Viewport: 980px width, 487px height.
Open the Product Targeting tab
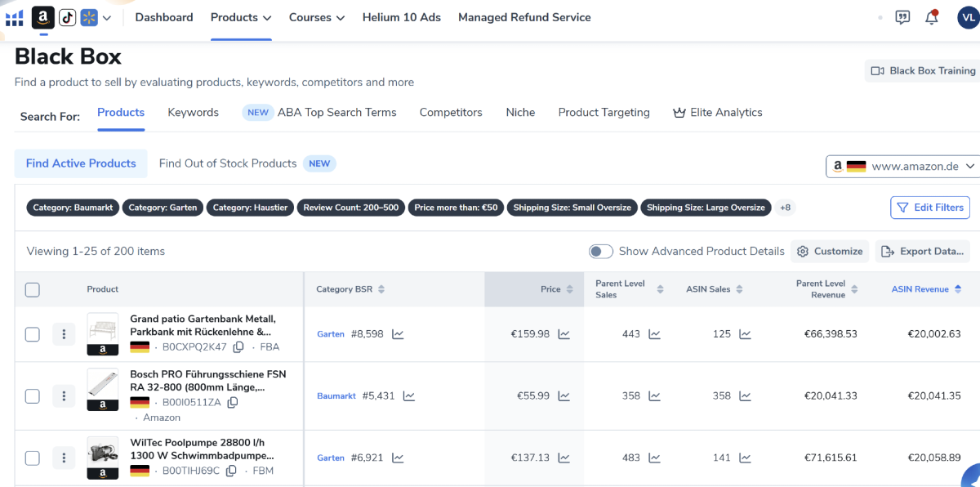(604, 113)
